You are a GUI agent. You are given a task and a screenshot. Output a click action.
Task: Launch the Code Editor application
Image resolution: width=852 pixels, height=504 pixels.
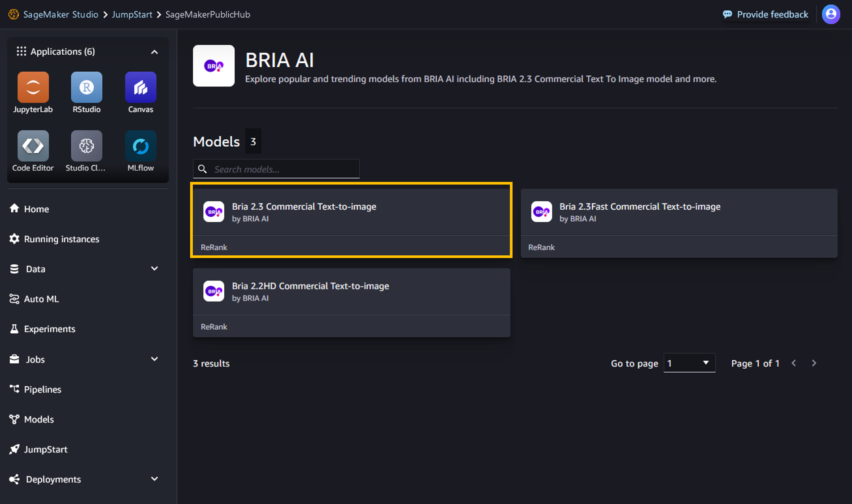(33, 151)
